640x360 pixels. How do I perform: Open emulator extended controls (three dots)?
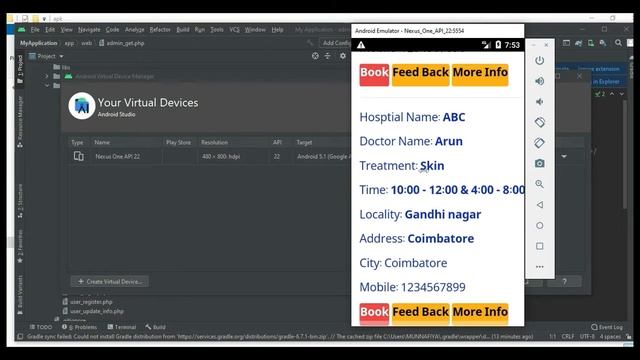coord(539,267)
